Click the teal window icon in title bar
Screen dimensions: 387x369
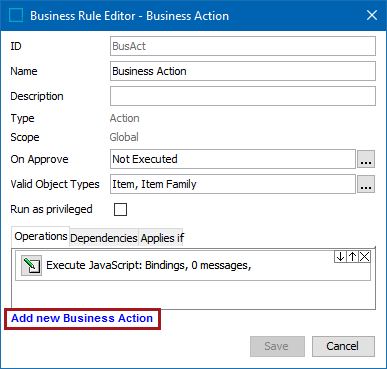[16, 15]
